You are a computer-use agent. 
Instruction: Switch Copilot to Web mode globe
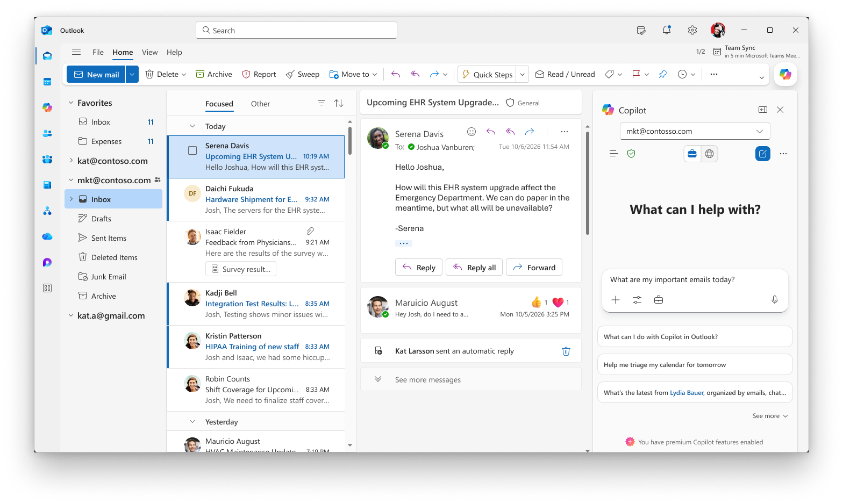[710, 154]
